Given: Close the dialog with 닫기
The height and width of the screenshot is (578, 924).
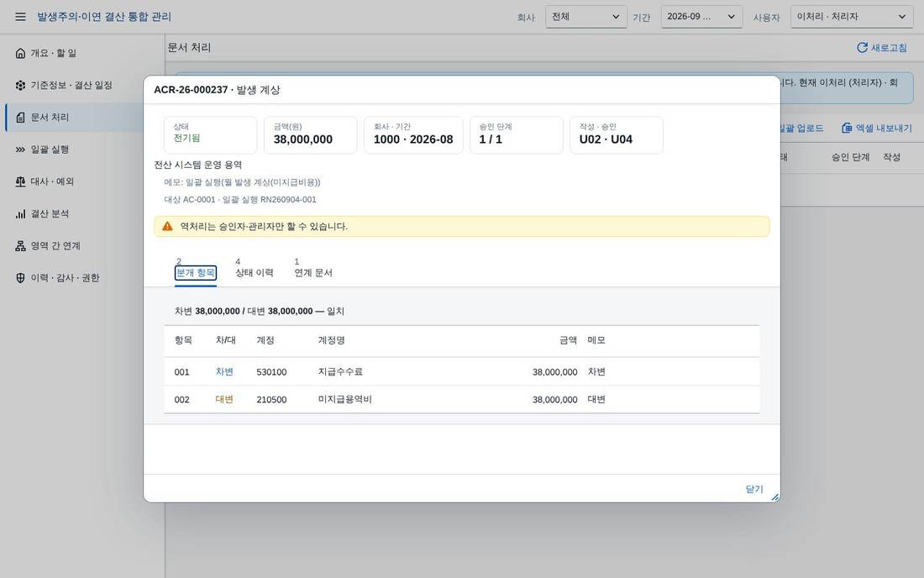Looking at the screenshot, I should click(754, 489).
